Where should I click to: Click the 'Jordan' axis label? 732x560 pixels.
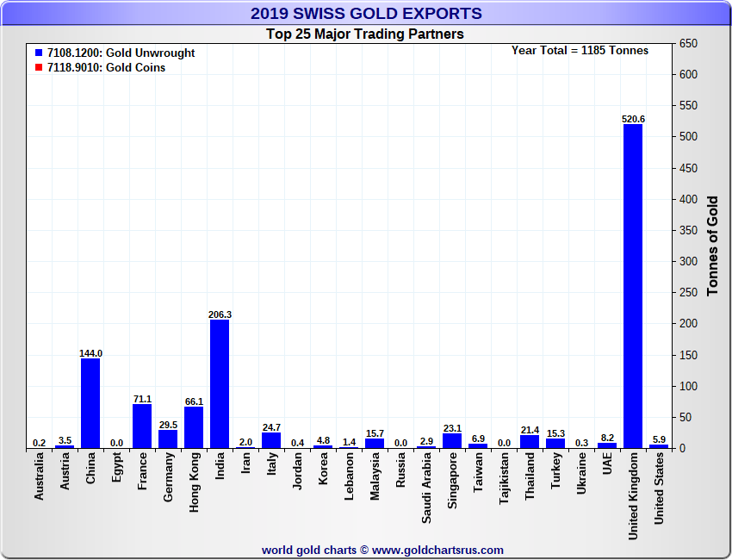click(297, 470)
